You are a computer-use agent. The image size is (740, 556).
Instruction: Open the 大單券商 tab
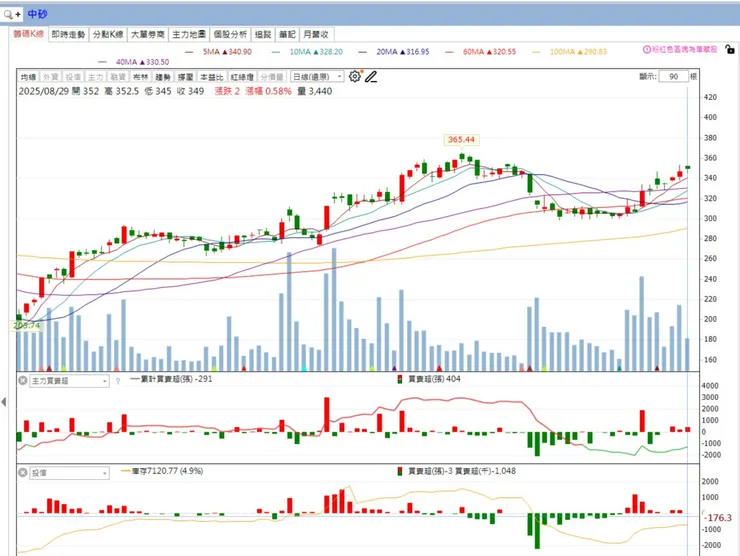148,34
